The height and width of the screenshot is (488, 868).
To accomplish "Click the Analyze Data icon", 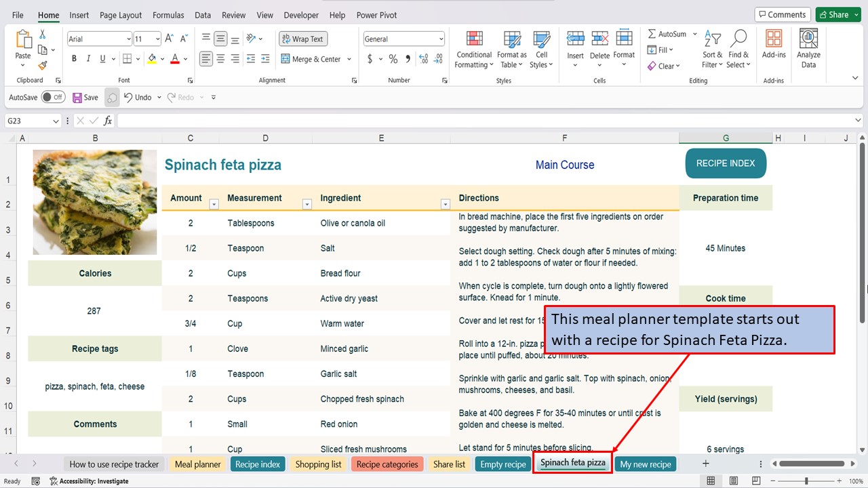I will click(x=808, y=45).
